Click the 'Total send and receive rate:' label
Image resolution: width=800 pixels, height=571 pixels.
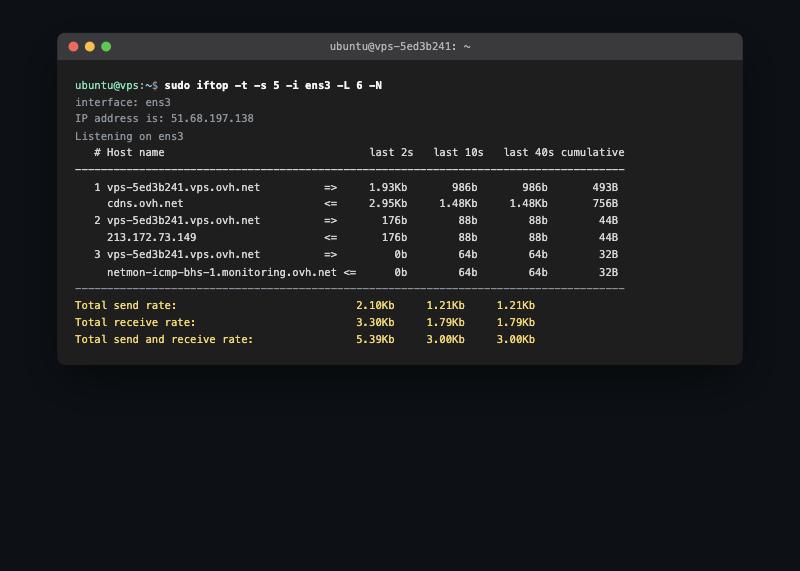[x=164, y=339]
